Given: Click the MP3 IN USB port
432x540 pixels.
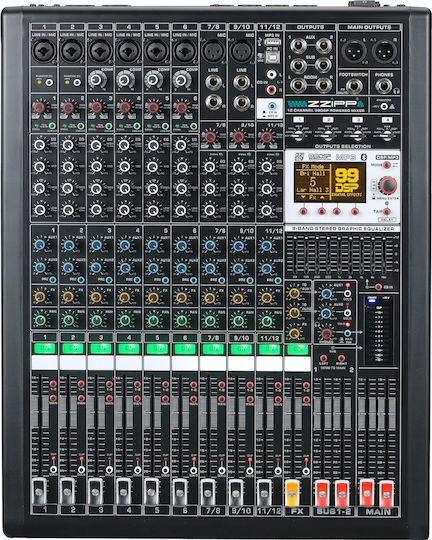Looking at the screenshot, I should [x=272, y=43].
